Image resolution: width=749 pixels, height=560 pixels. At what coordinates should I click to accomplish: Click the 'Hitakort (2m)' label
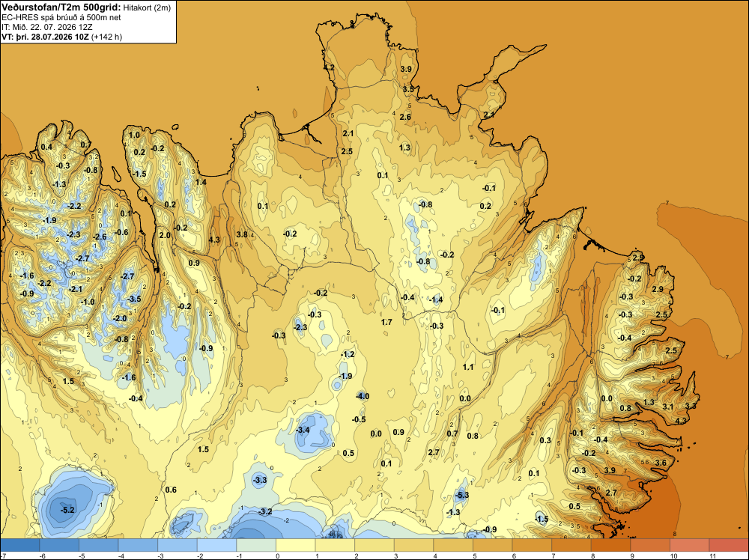point(147,7)
